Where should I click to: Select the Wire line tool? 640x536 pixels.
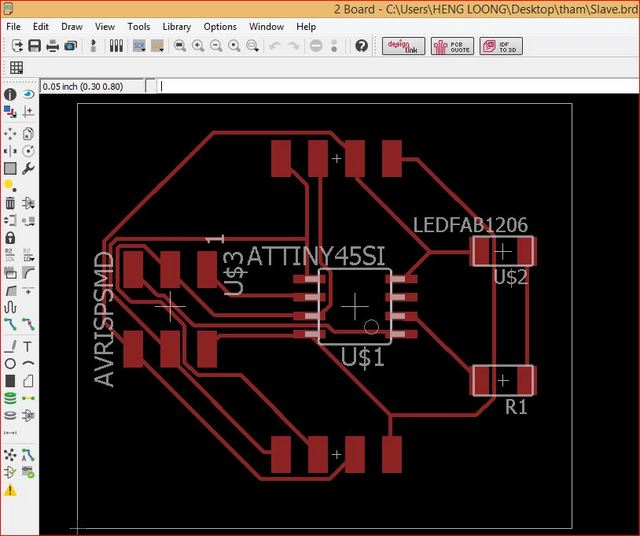click(10, 347)
